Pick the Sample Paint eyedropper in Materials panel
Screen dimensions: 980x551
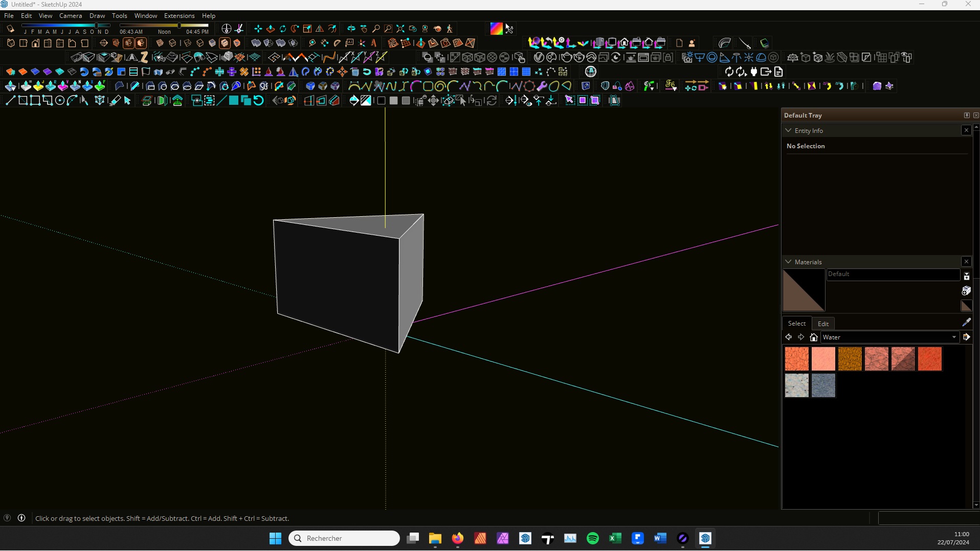coord(967,322)
